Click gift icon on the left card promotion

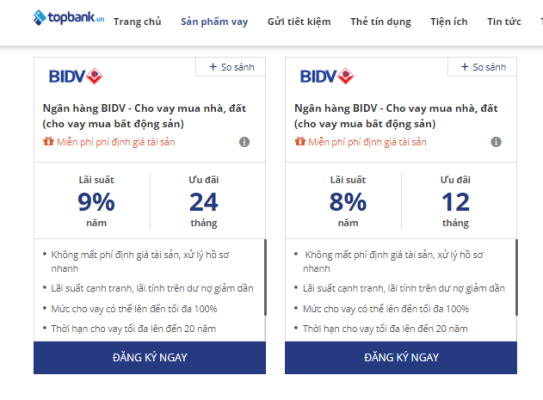pos(48,141)
